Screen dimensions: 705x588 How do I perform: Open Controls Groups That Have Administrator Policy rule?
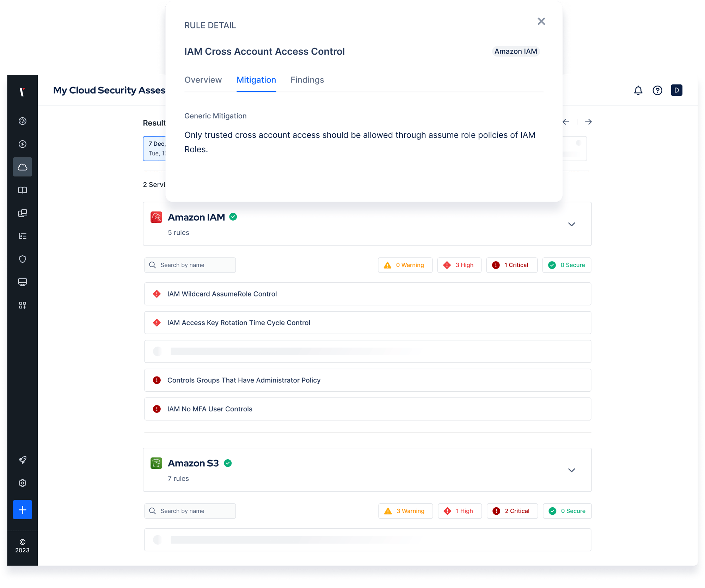368,380
